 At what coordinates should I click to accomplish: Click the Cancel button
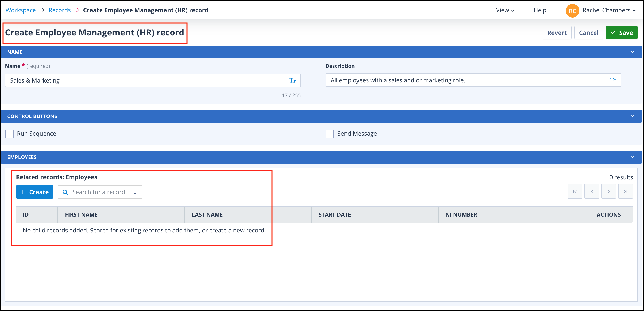(588, 33)
